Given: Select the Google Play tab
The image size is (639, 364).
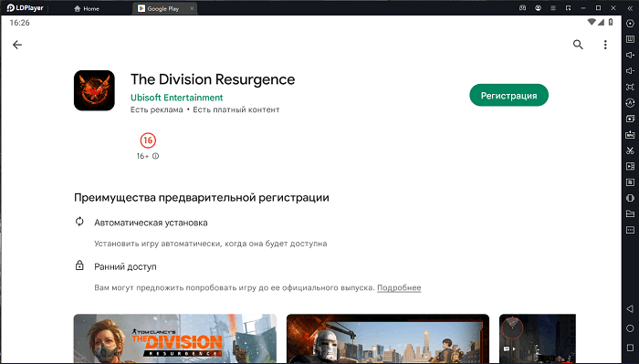Looking at the screenshot, I should 163,8.
